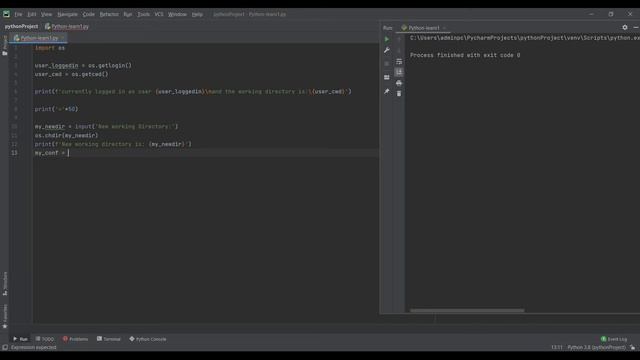Open the Problems tool window

76,339
